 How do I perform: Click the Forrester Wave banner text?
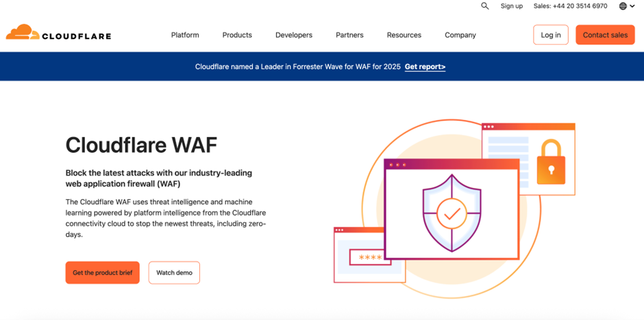pos(298,67)
